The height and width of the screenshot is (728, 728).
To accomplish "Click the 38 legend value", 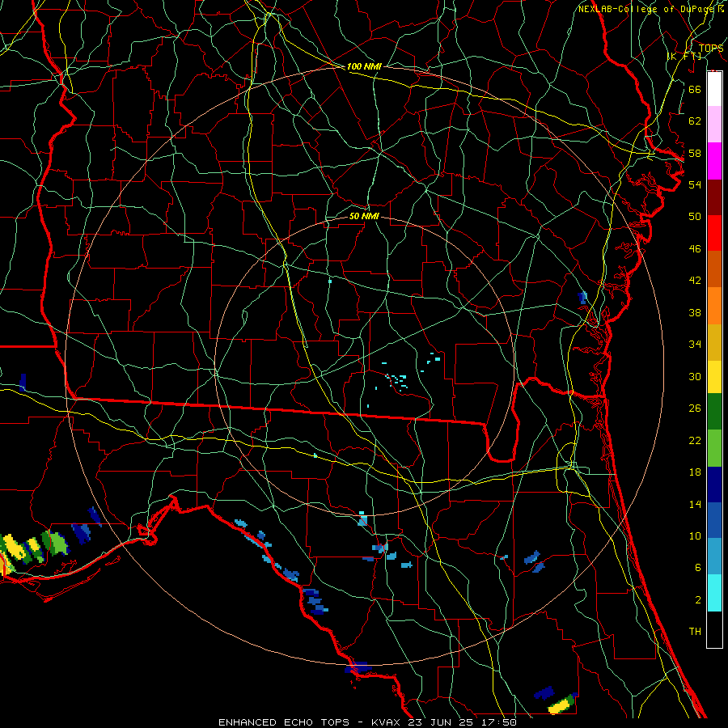I will click(695, 312).
